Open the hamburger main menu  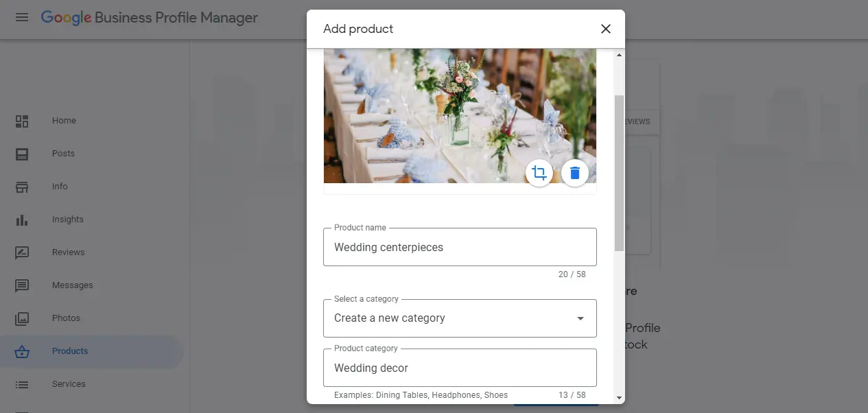coord(22,18)
